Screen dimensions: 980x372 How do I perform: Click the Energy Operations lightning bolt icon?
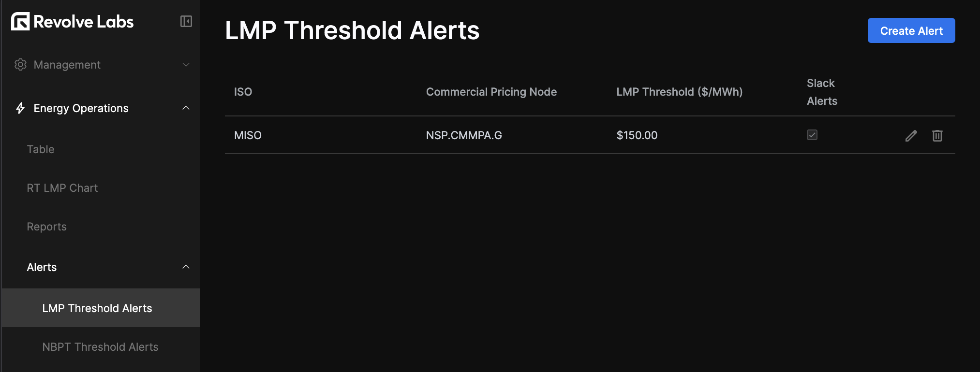20,108
